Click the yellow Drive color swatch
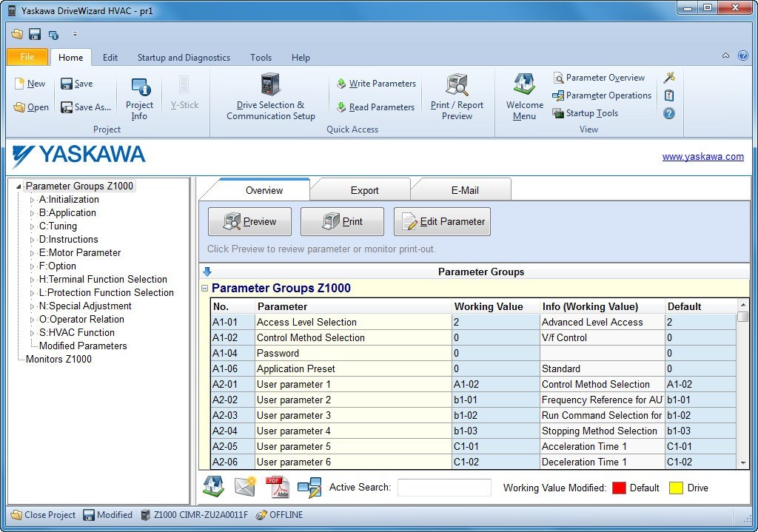 tap(677, 488)
